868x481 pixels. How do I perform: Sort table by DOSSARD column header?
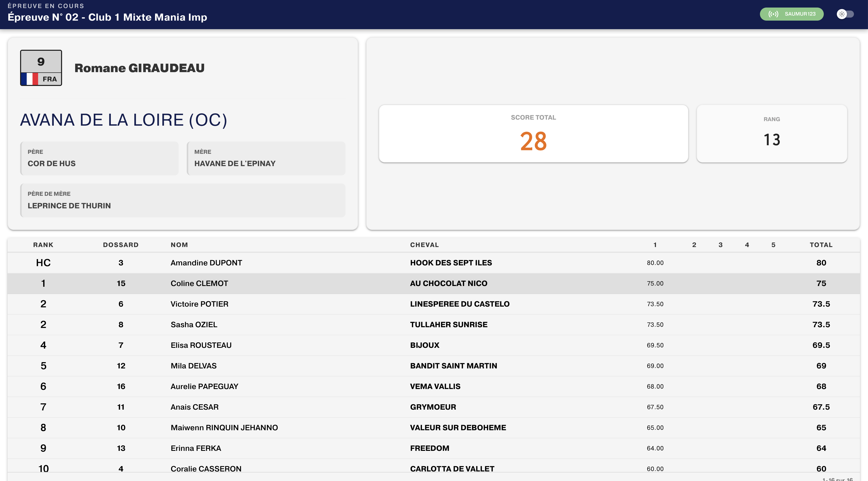point(121,245)
